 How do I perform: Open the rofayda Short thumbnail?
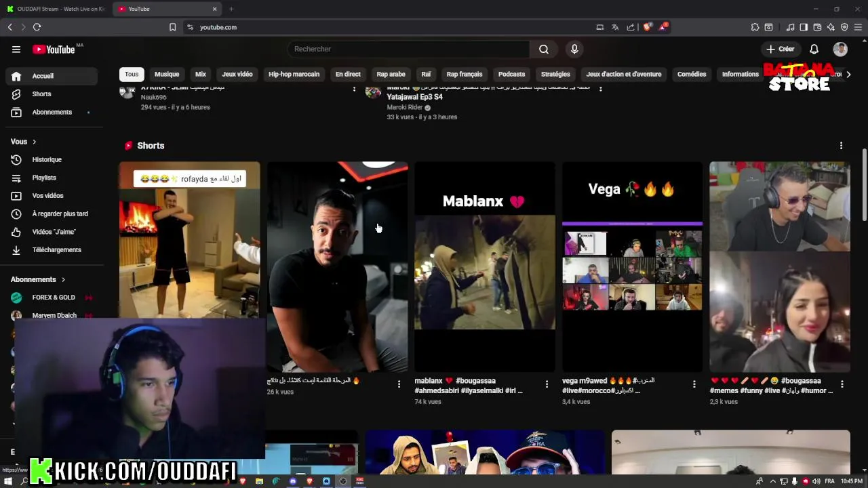pos(189,241)
